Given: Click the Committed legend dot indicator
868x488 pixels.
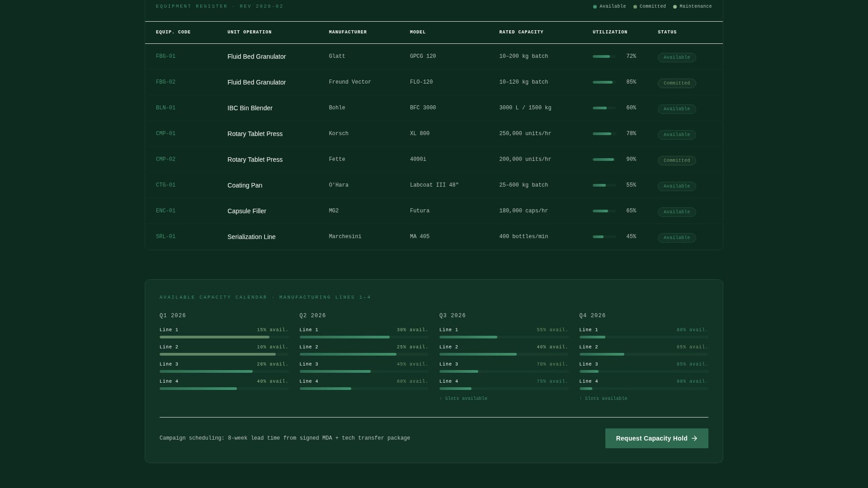Looking at the screenshot, I should 635,7.
